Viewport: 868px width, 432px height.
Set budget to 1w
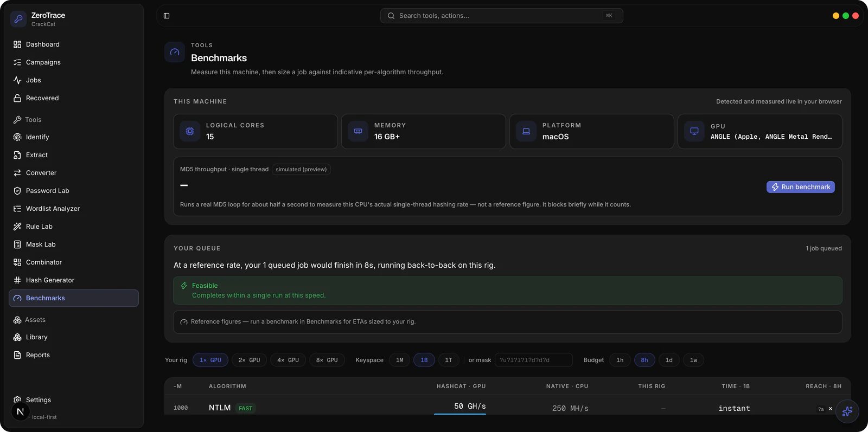click(693, 360)
